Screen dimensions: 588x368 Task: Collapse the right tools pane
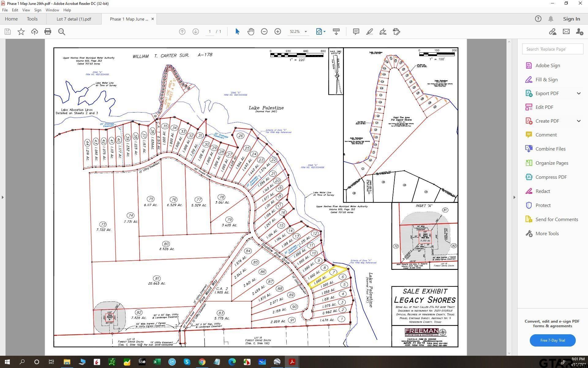(x=514, y=197)
